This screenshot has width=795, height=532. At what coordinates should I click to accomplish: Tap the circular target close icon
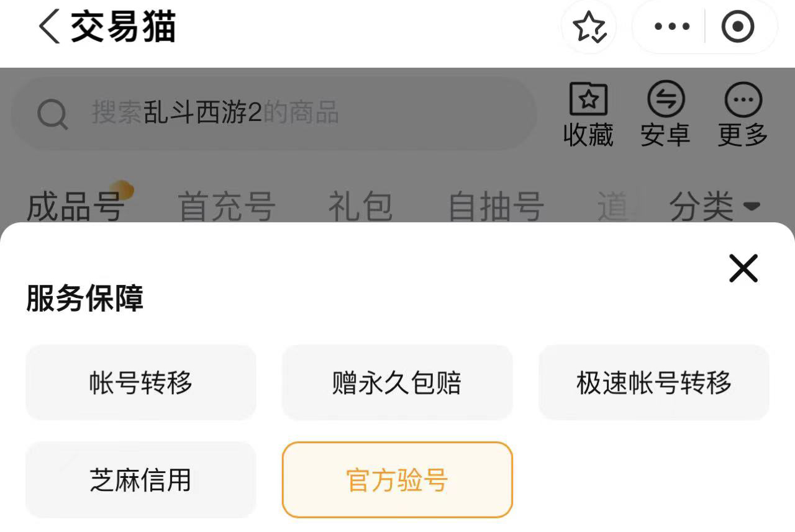(738, 28)
